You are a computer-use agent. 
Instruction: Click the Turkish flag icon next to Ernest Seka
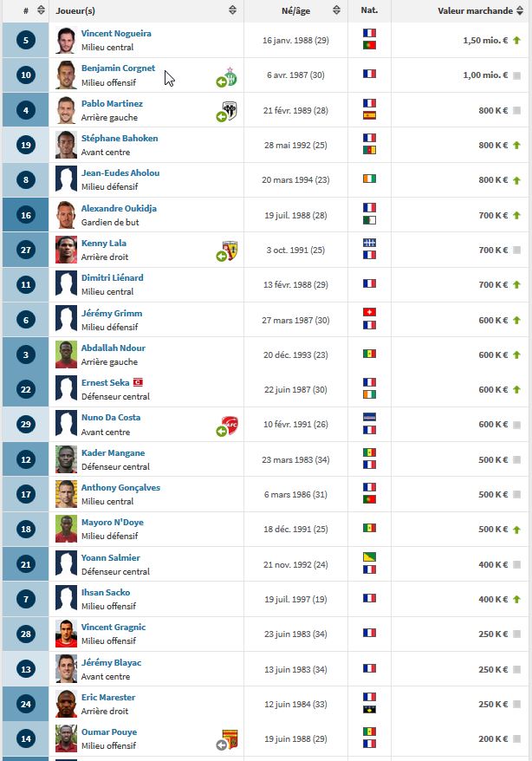coord(137,382)
